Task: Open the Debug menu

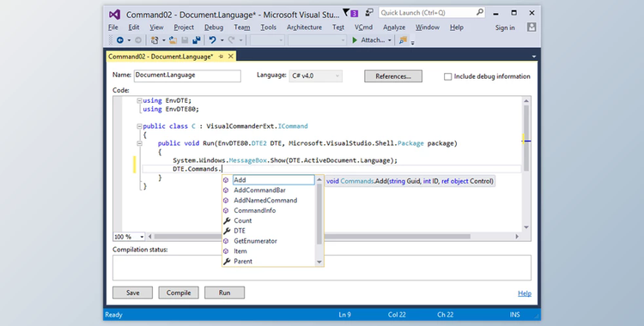Action: (214, 27)
